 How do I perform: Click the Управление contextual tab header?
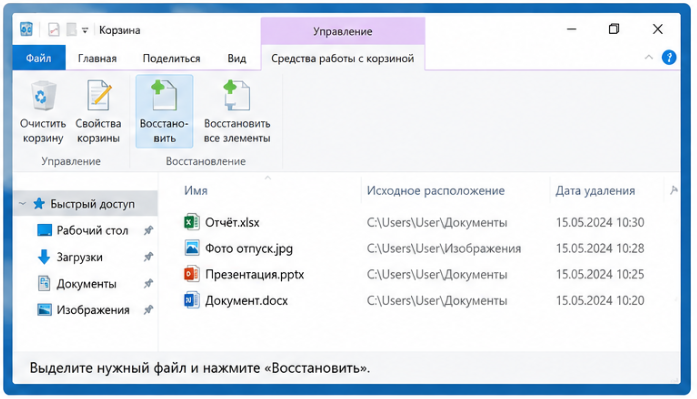[343, 31]
